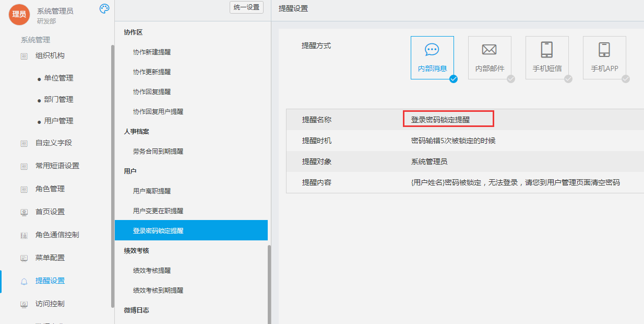Click the 提醒内容 message text
Viewport: 644px width, 324px height.
[x=516, y=182]
